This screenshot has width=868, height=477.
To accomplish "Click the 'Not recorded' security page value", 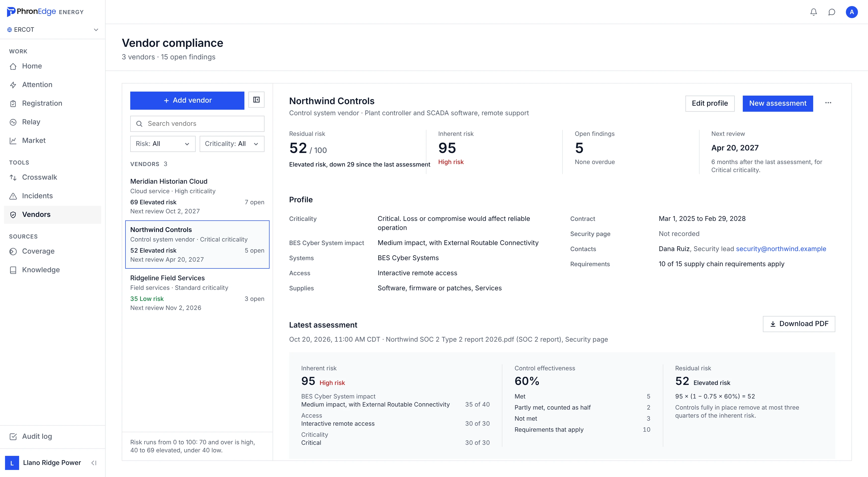I will pos(679,234).
